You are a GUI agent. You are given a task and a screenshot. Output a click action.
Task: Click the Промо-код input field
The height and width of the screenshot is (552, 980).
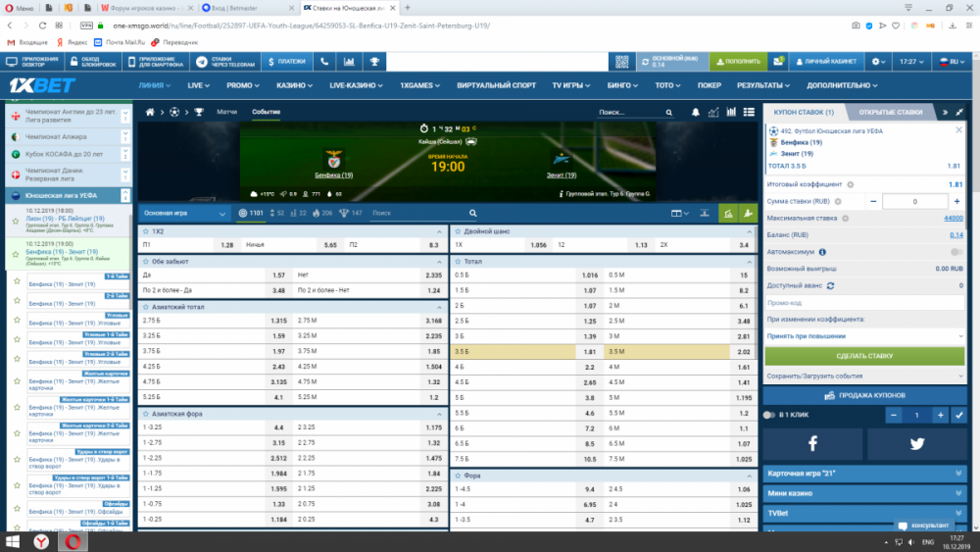(864, 303)
